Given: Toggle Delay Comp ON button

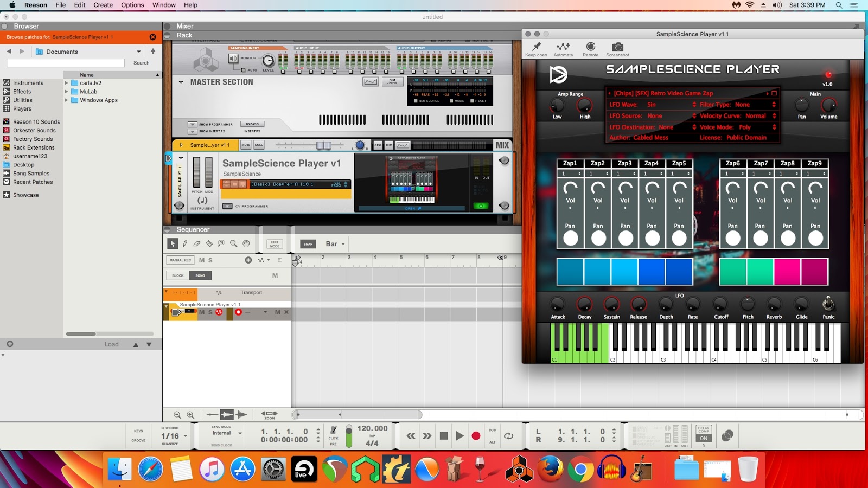Looking at the screenshot, I should pos(704,438).
